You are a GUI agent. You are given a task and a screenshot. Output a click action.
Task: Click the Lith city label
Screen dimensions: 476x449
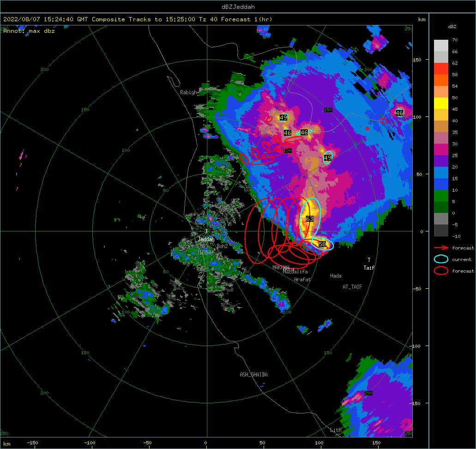coord(336,430)
